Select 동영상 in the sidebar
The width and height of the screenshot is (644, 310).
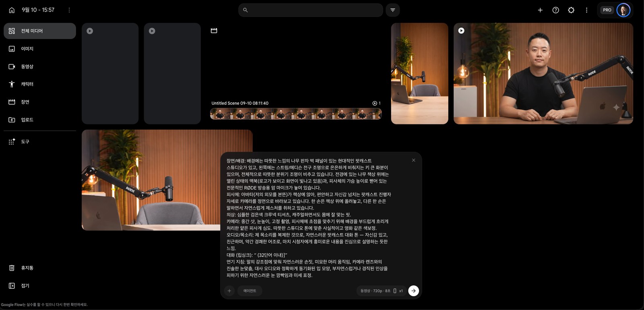[x=40, y=66]
